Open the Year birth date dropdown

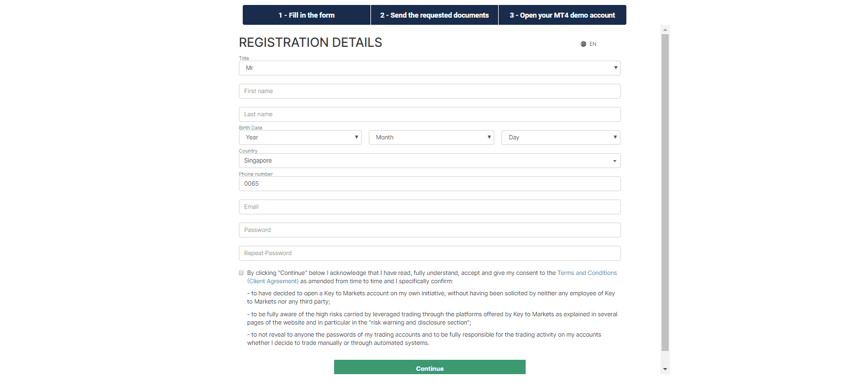pyautogui.click(x=300, y=137)
